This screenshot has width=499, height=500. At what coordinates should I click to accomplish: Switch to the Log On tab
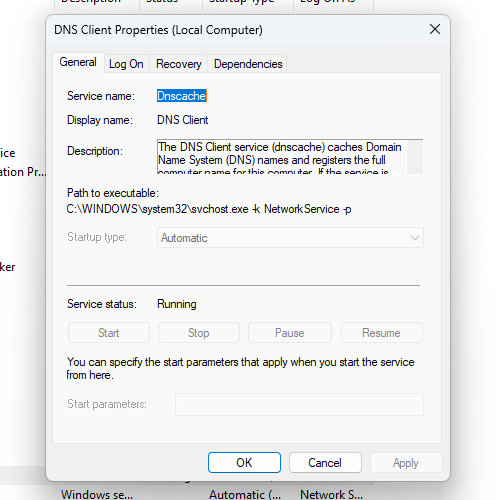point(126,64)
